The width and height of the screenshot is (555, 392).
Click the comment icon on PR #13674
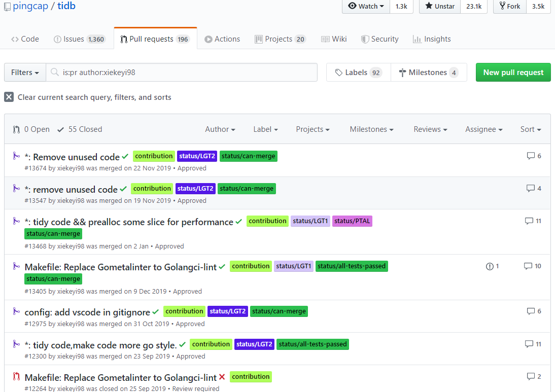click(531, 156)
